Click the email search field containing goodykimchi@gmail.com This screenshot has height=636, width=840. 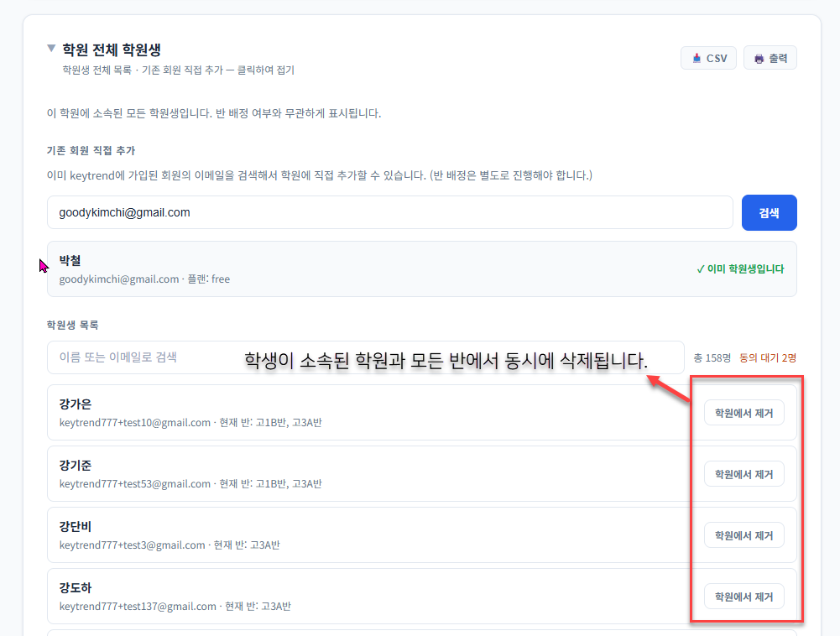[x=389, y=212]
